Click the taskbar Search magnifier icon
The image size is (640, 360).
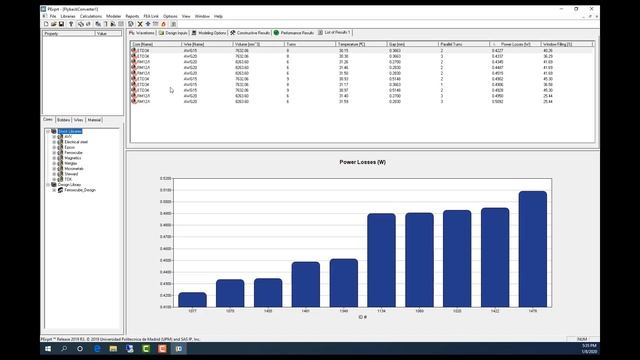click(64, 349)
